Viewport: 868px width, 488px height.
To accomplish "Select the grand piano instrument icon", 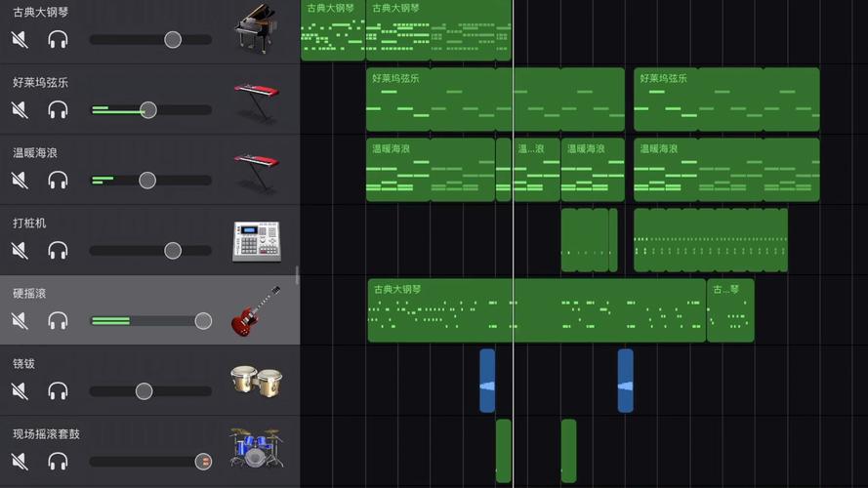I will (256, 31).
